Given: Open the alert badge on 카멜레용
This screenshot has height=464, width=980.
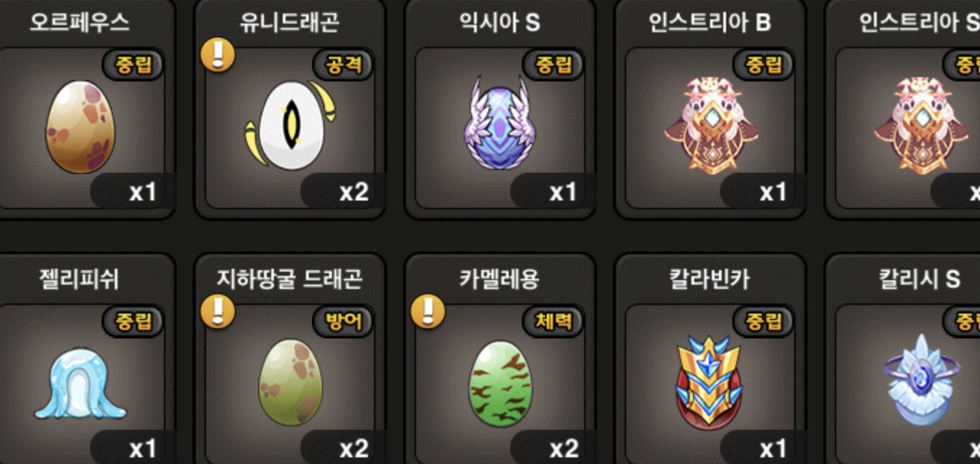Looking at the screenshot, I should (428, 312).
